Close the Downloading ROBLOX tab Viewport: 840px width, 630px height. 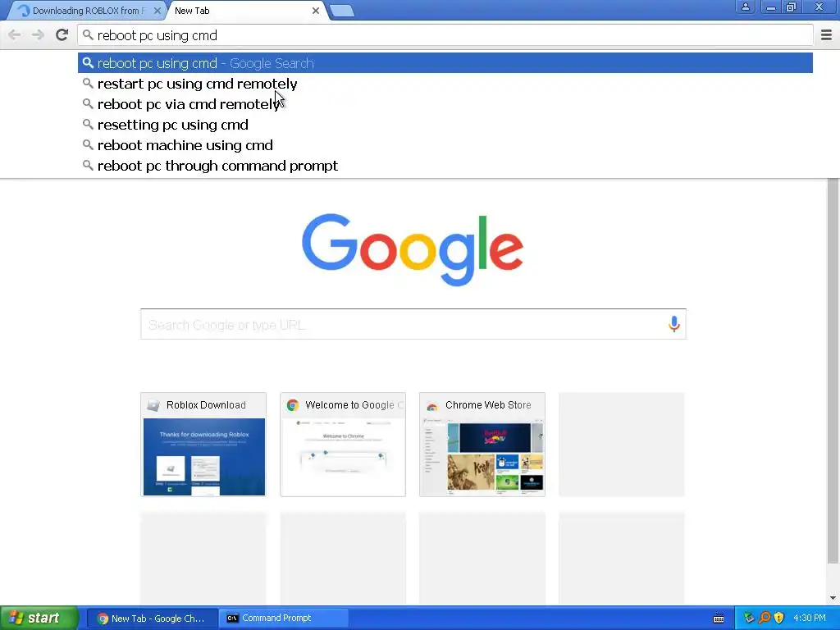(x=157, y=11)
